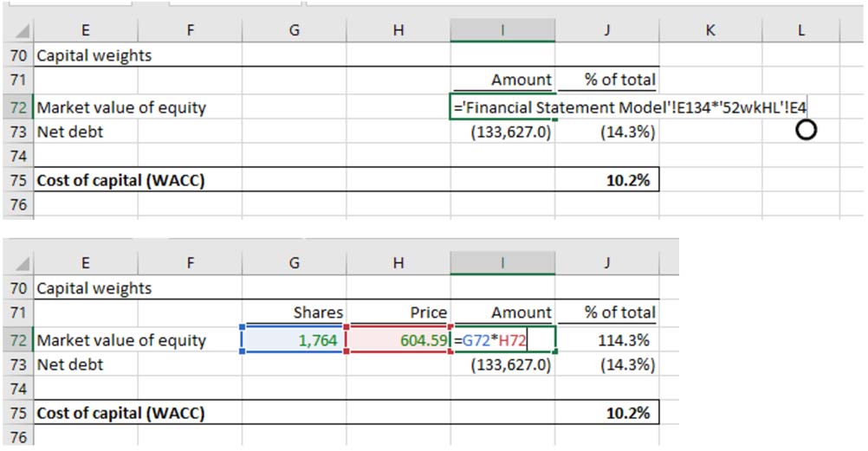Select row 74 header in upper sheet
The width and height of the screenshot is (868, 451).
click(16, 157)
